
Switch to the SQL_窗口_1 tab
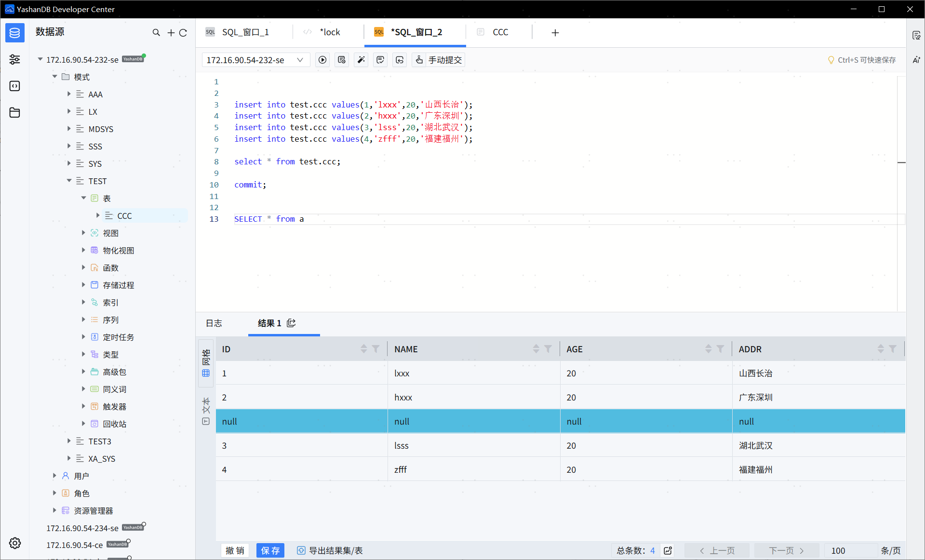coord(245,32)
